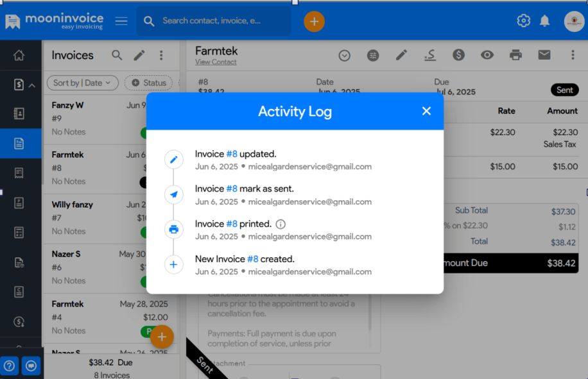The image size is (588, 379).
Task: Click the Amount Due $38.42 bar
Action: click(510, 263)
